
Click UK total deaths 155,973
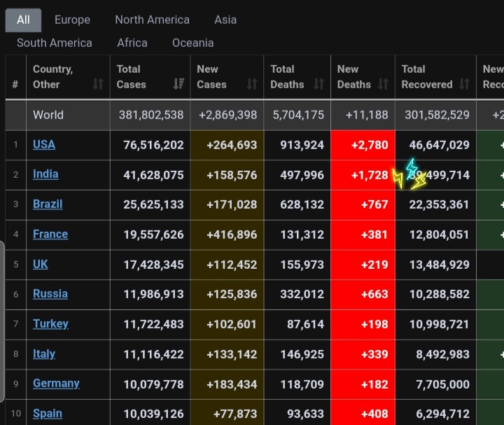click(302, 265)
